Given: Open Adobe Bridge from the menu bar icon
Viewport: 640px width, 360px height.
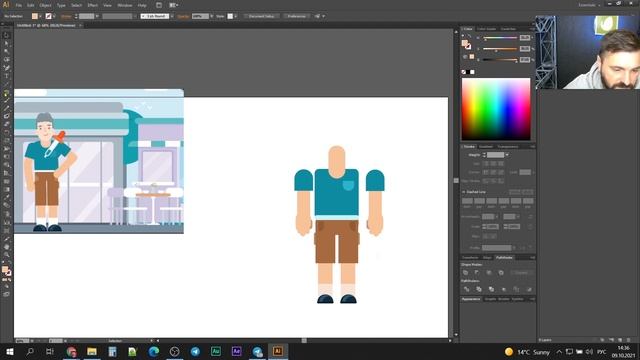Looking at the screenshot, I should pyautogui.click(x=159, y=5).
